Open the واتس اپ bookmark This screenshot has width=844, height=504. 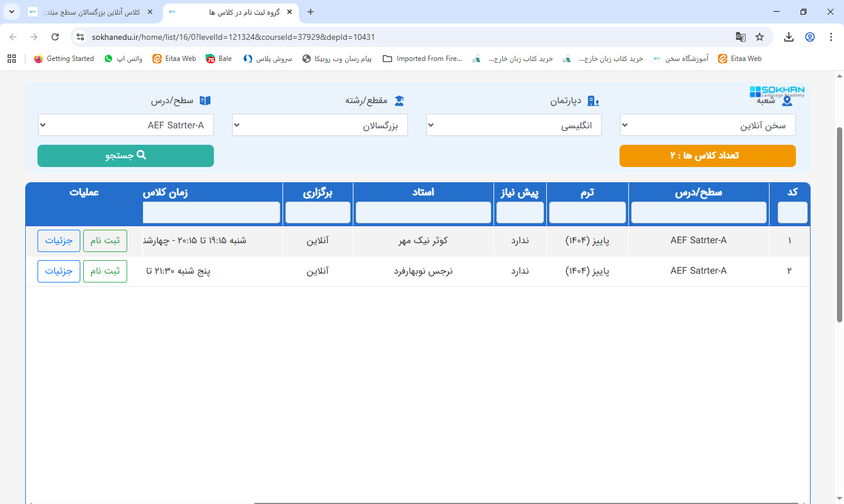click(x=123, y=58)
